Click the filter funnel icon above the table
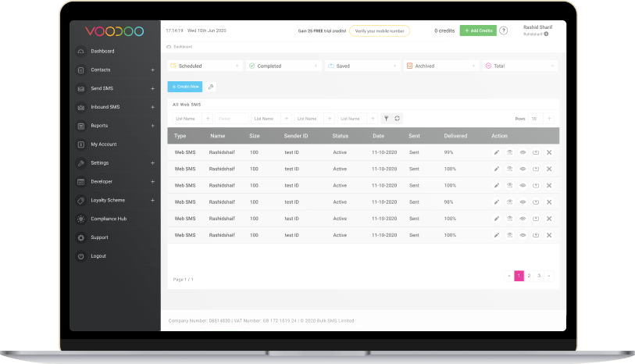The width and height of the screenshot is (635, 364). (387, 119)
